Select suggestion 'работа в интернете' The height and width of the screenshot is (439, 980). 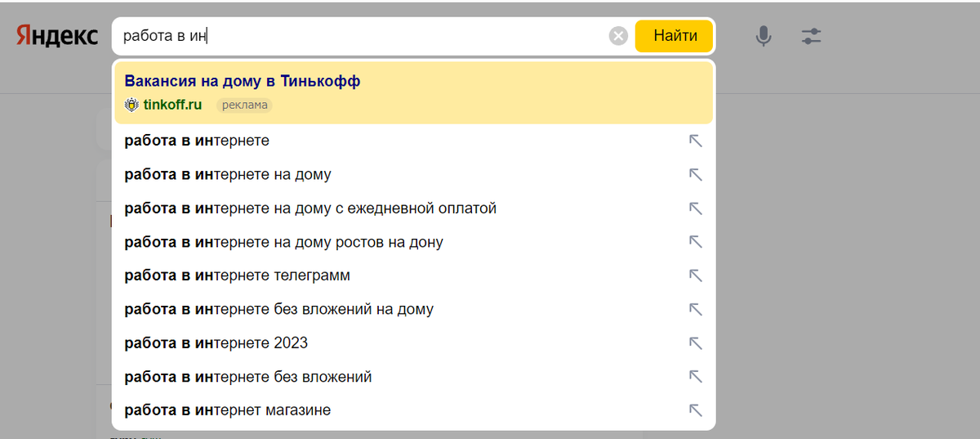[413, 141]
